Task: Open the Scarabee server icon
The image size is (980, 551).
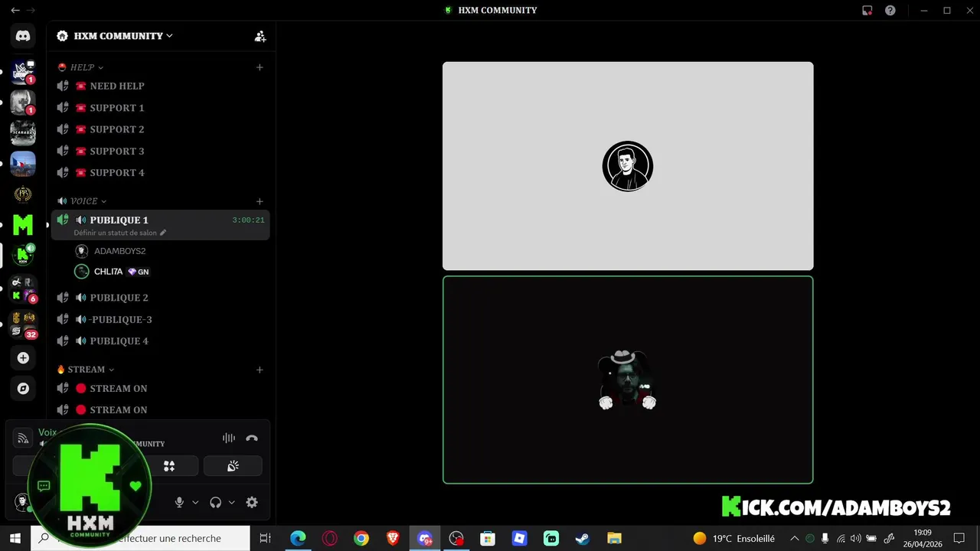Action: point(23,132)
